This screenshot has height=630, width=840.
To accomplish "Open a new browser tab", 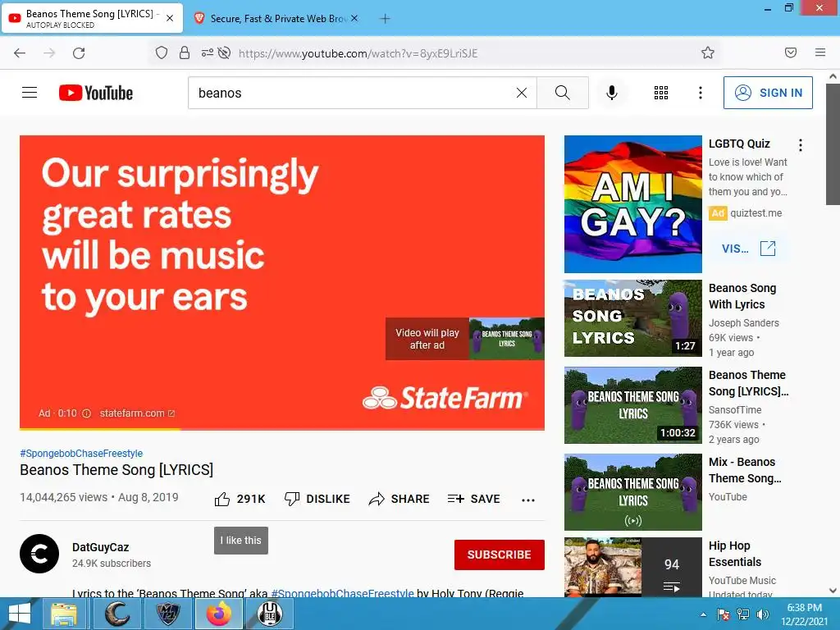I will pos(385,18).
